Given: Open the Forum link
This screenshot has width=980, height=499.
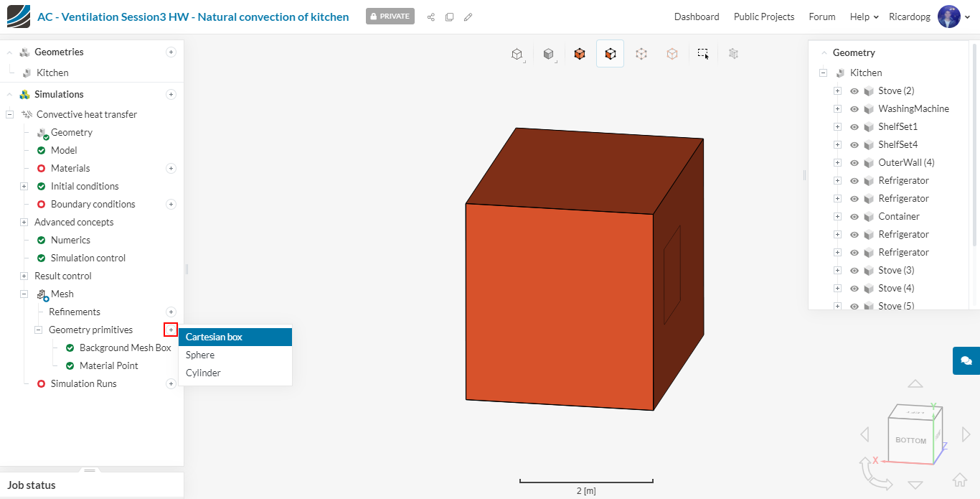Looking at the screenshot, I should click(822, 17).
